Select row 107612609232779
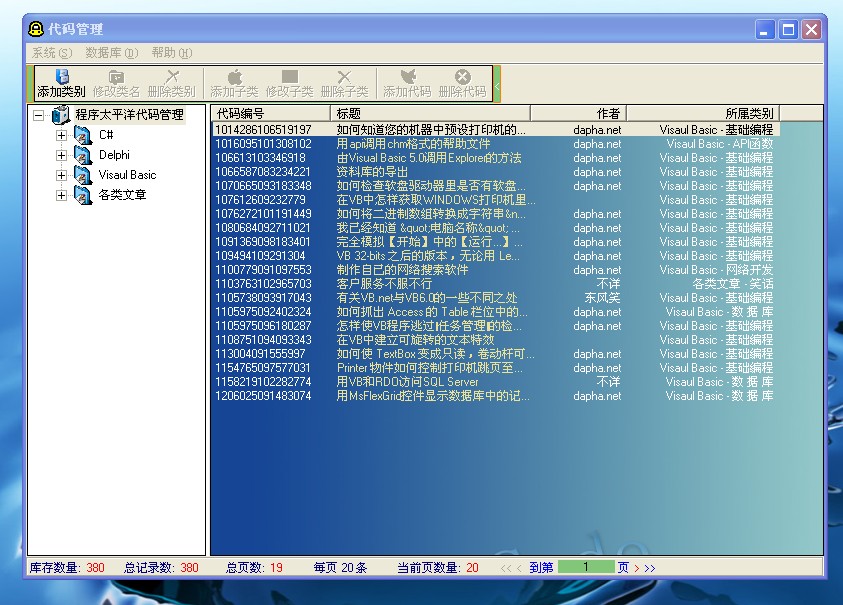The height and width of the screenshot is (605, 843). tap(495, 200)
